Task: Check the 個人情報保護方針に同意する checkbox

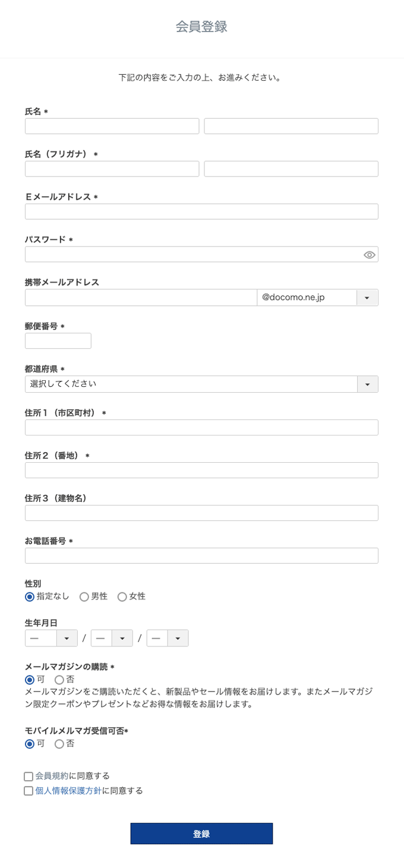Action: point(29,791)
